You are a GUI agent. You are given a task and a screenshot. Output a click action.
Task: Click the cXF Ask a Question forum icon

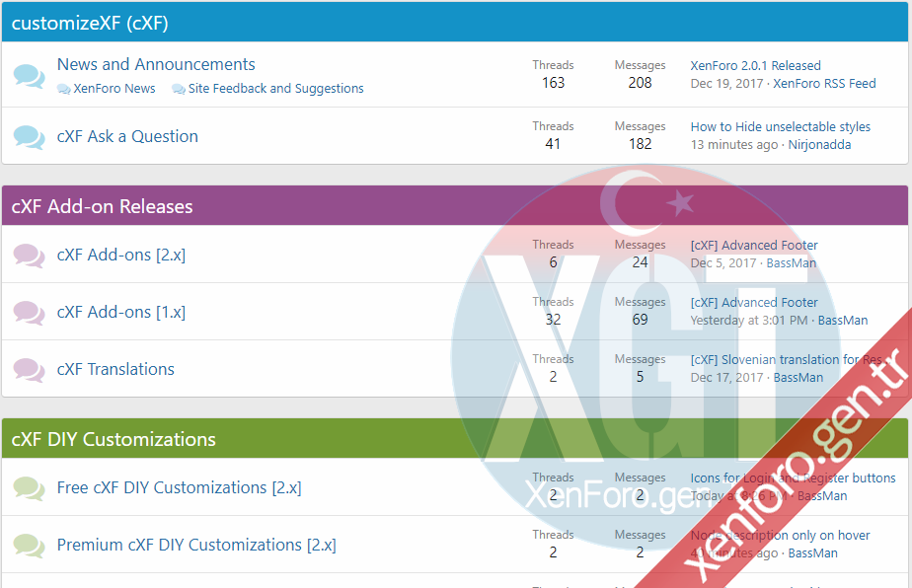pos(29,137)
